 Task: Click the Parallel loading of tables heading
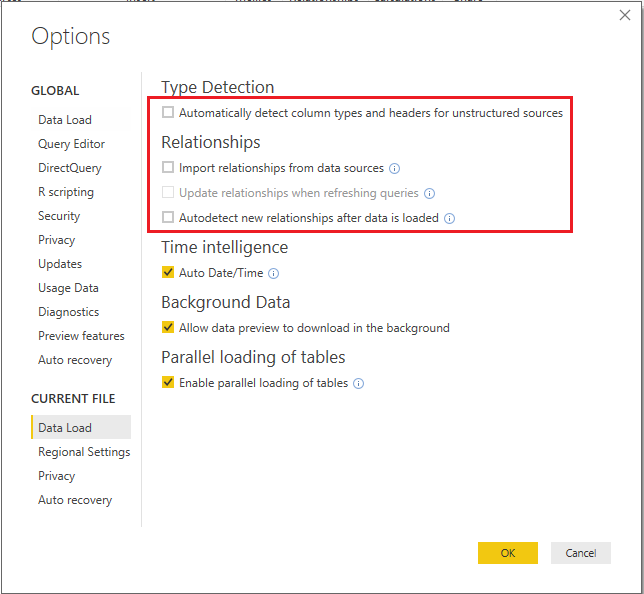click(253, 357)
